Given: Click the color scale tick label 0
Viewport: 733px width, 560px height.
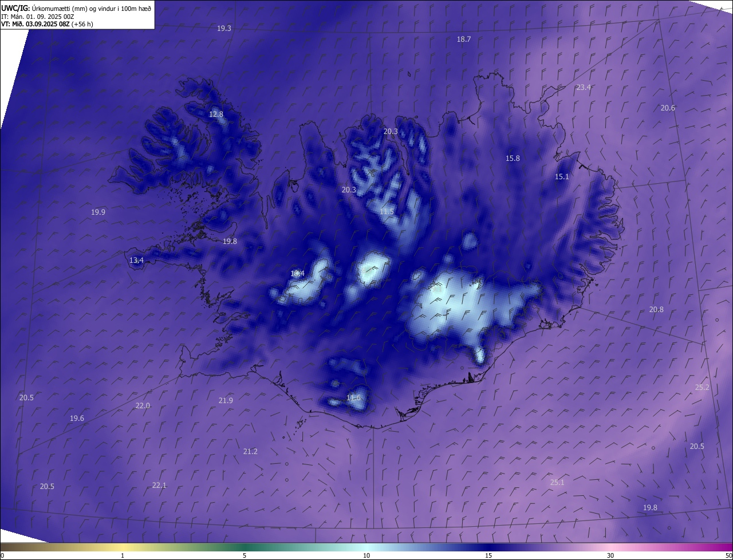Looking at the screenshot, I should point(2,555).
